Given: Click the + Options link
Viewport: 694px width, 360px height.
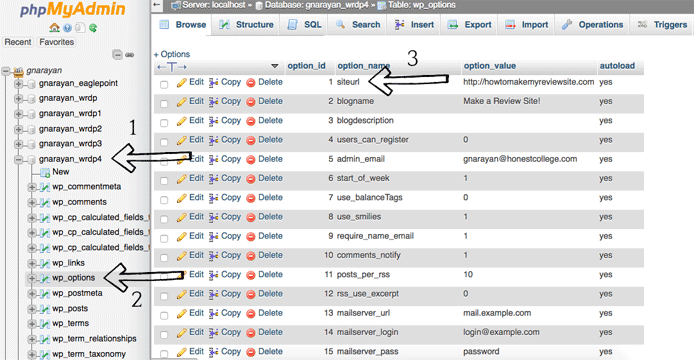Looking at the screenshot, I should click(172, 54).
